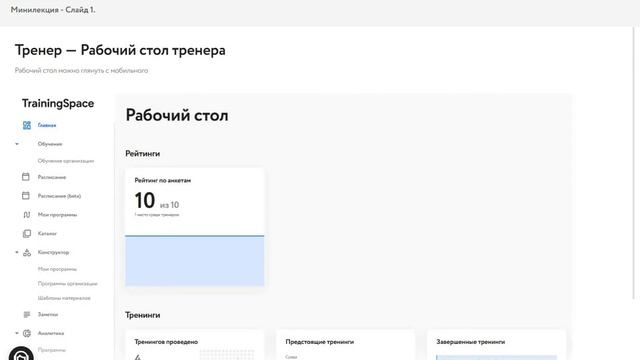
Task: Select Обучение организации submenu entry
Action: [x=66, y=161]
